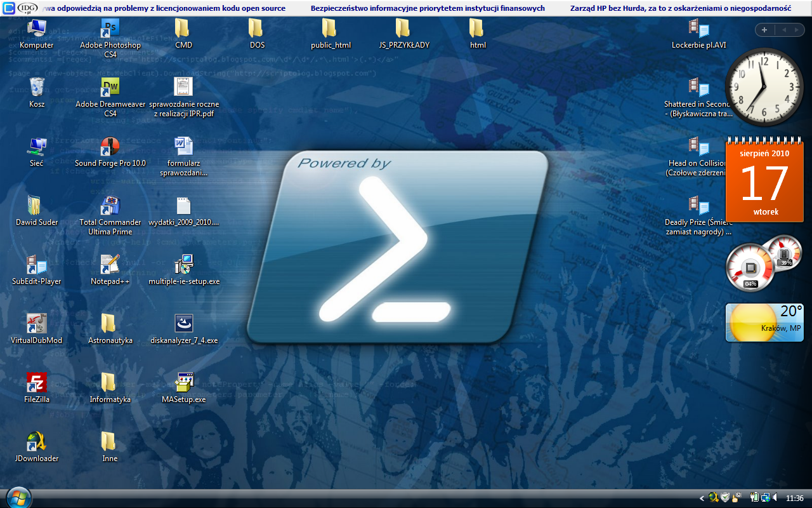Click JDownloader icon in system tray
The image size is (812, 508).
714,497
